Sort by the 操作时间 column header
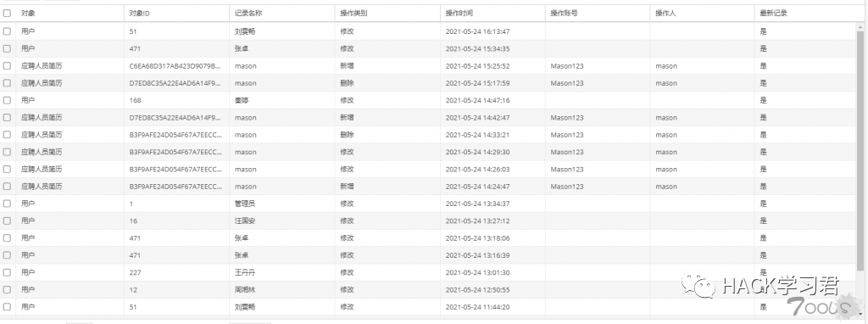 point(459,14)
